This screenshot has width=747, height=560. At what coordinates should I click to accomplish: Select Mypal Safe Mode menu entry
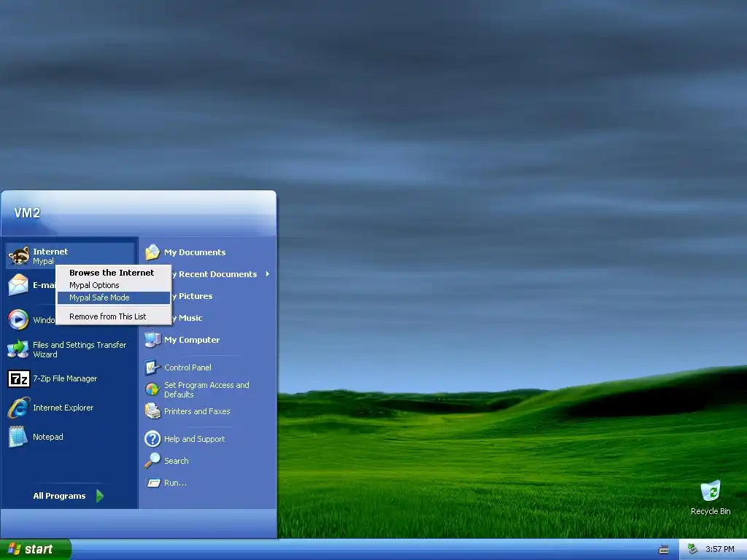pyautogui.click(x=113, y=297)
